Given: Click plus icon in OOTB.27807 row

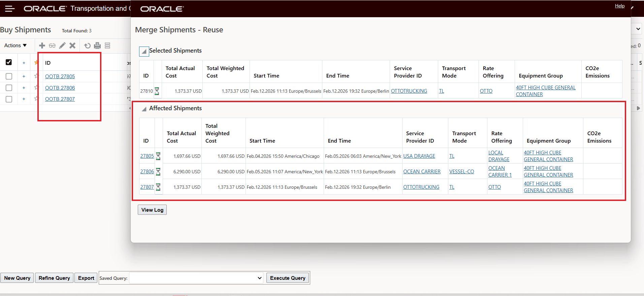Looking at the screenshot, I should tap(24, 99).
